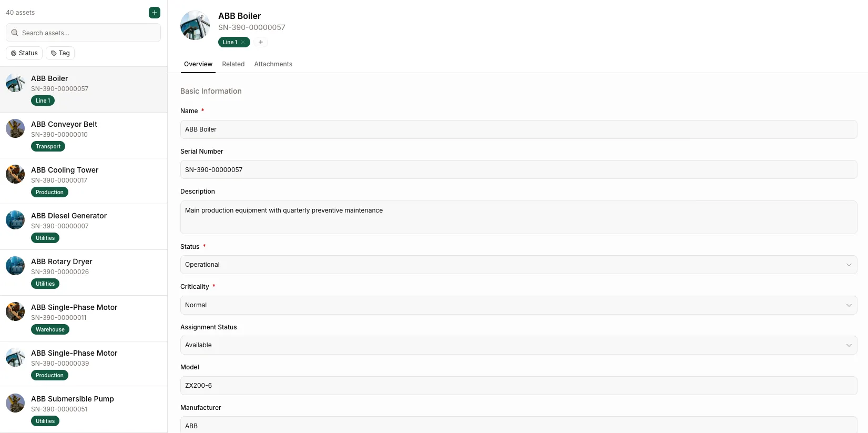Click serial number SN-390-00000051 in list
This screenshot has width=868, height=433.
(59, 409)
